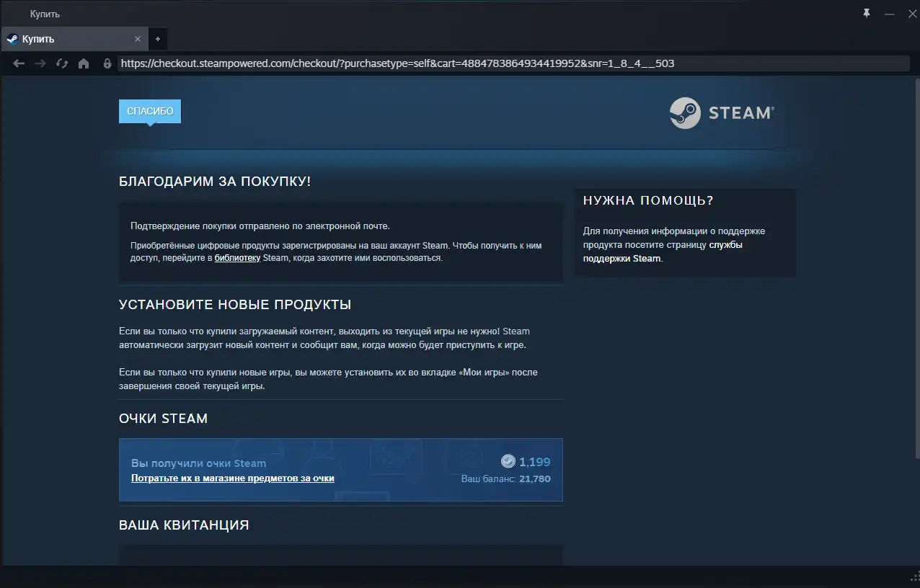Viewport: 920px width, 588px height.
Task: Click the НУЖНА ПОМОЩЬ? heading
Action: (x=648, y=201)
